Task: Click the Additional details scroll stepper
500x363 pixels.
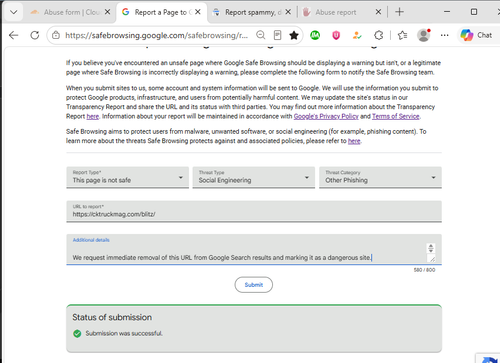Action: point(431,248)
